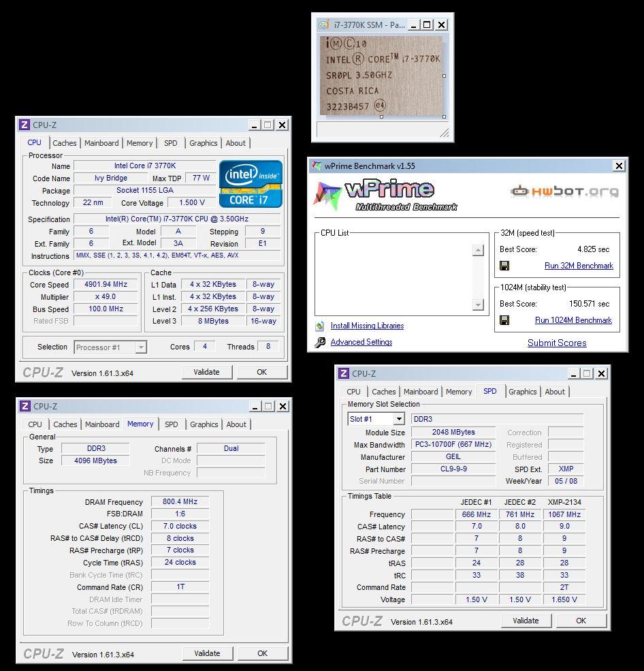Select the About tab in the bottom-left CPU-Z Memory window

pyautogui.click(x=236, y=424)
